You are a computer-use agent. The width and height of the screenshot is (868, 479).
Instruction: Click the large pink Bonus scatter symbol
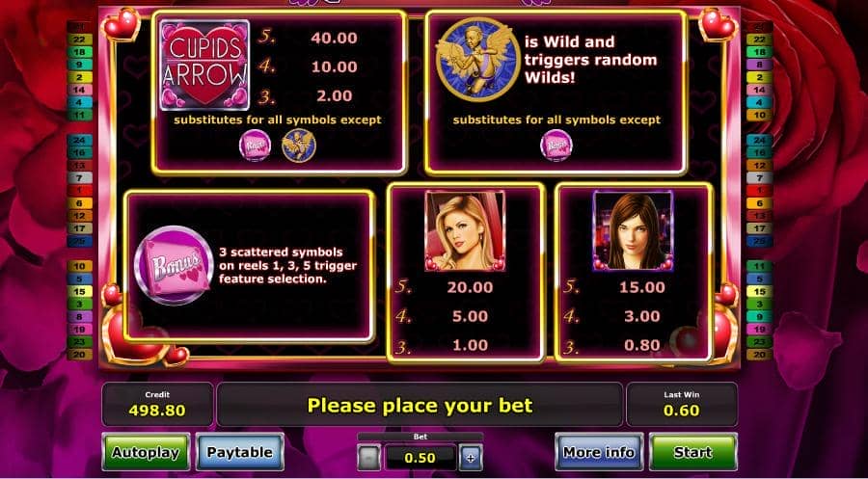[174, 264]
